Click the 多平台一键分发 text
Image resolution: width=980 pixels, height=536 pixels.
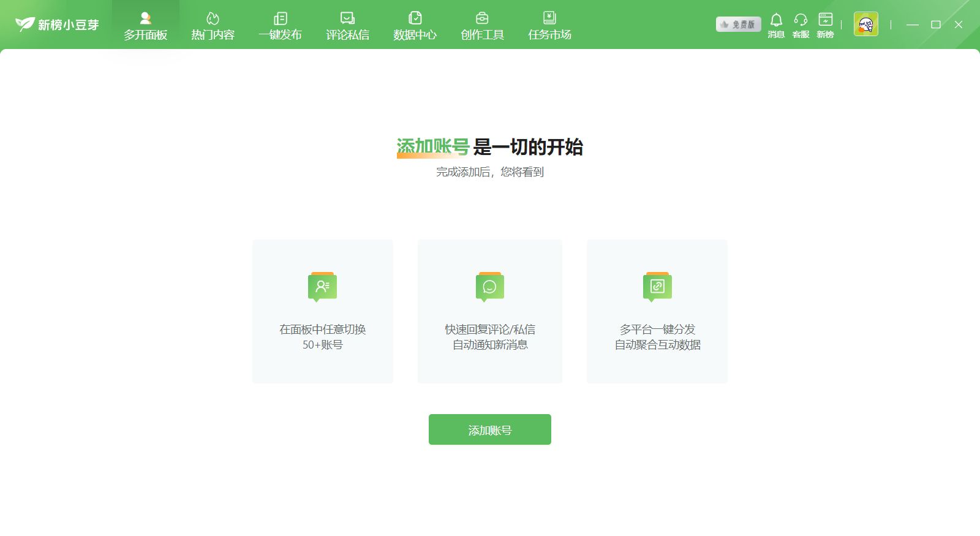pos(657,330)
